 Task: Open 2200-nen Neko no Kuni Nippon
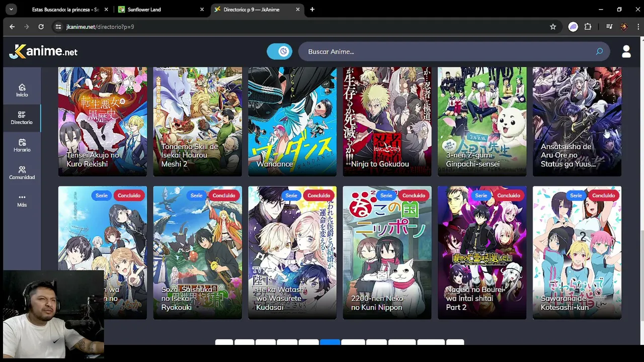click(x=387, y=252)
